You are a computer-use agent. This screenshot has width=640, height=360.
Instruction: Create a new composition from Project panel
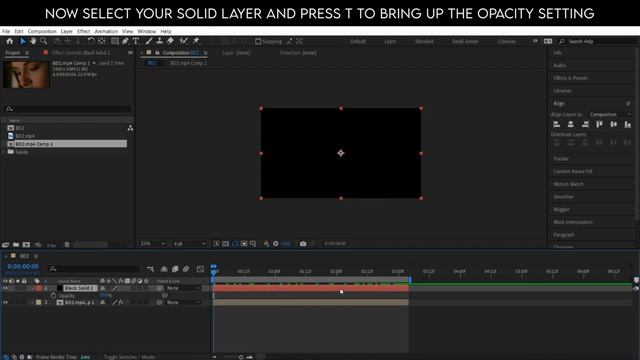[26, 244]
